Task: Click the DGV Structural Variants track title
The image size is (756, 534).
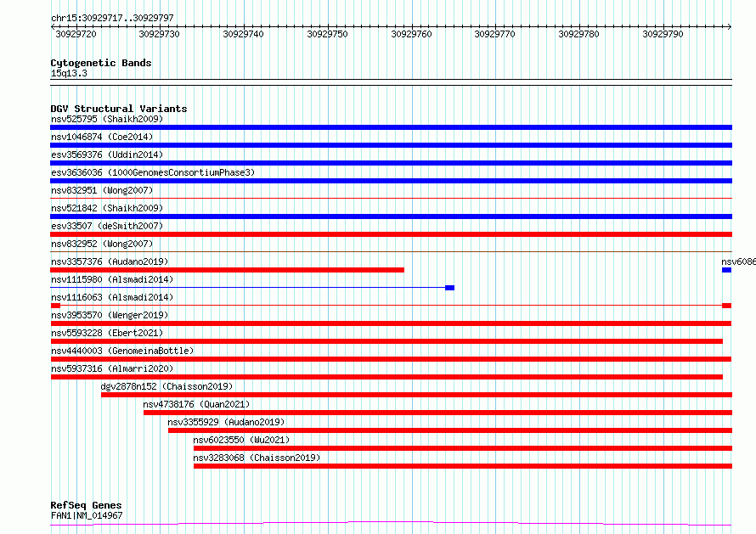Action: point(119,109)
